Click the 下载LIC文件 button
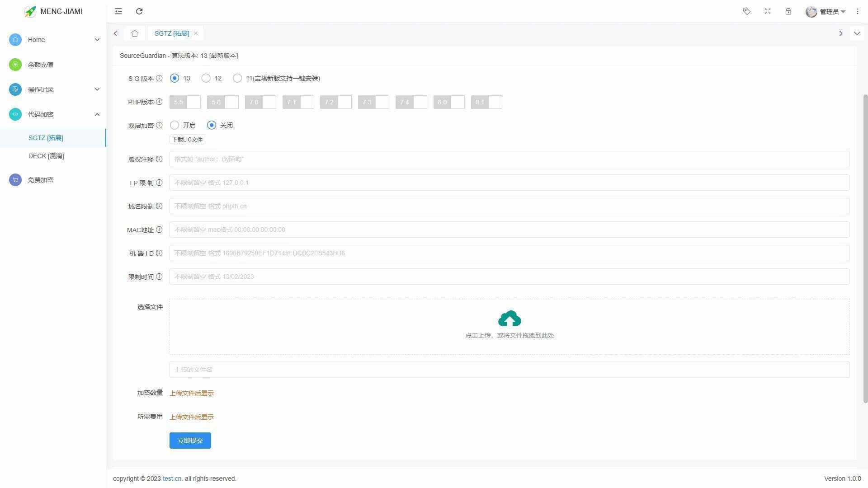The image size is (868, 488). click(x=187, y=139)
